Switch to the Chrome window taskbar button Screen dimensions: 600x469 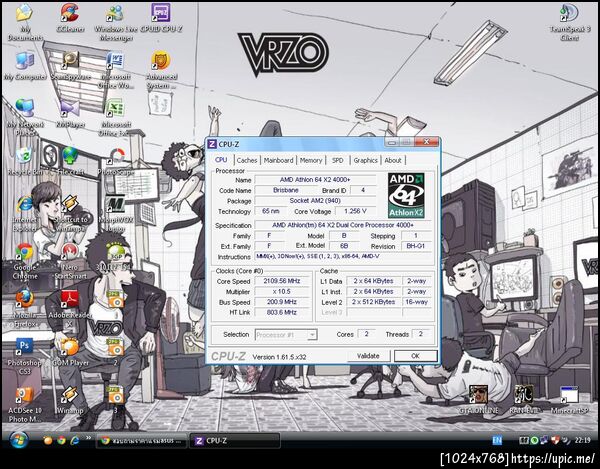click(142, 441)
